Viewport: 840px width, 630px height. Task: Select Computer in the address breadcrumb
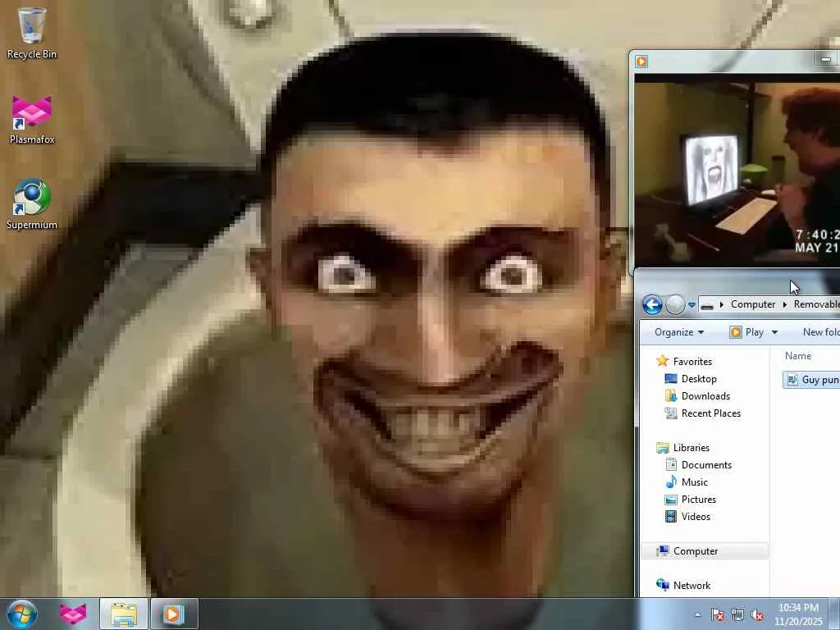753,304
